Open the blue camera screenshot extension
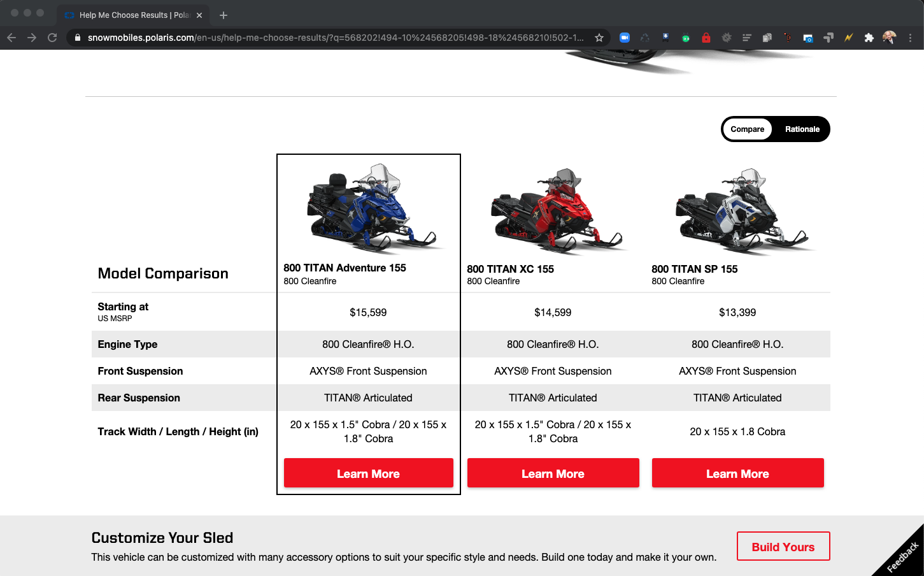Viewport: 924px width, 576px height. click(x=808, y=38)
